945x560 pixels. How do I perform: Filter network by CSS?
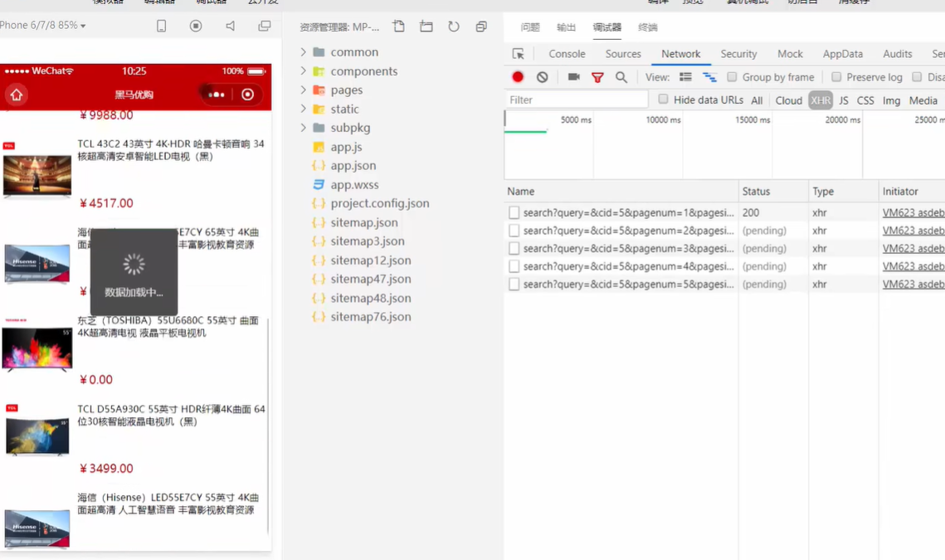(x=865, y=100)
